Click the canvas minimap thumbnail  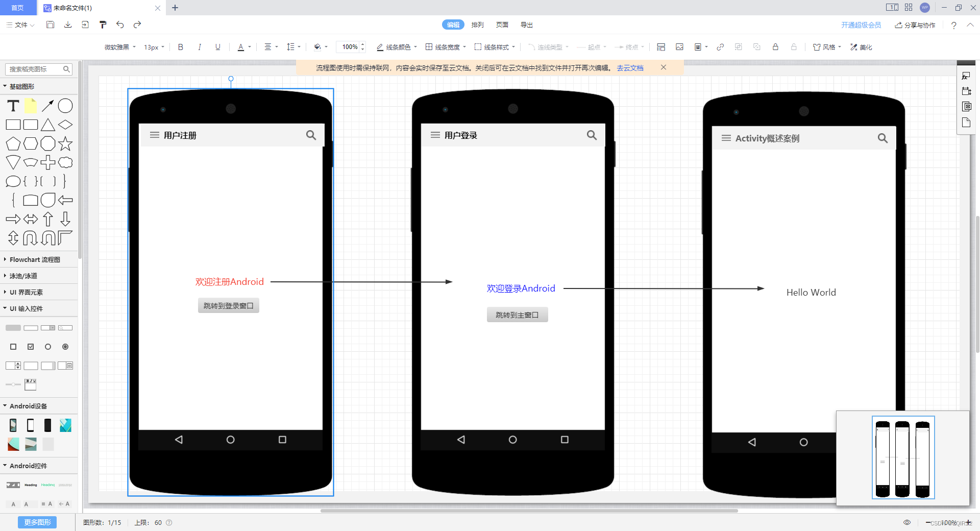(903, 457)
